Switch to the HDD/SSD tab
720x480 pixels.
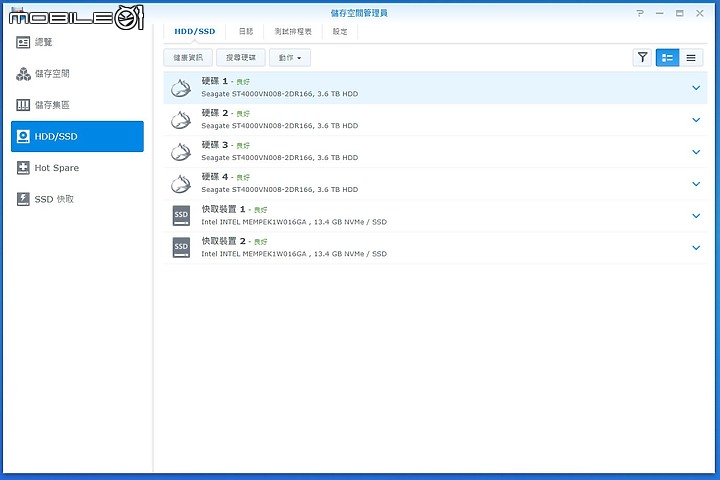pyautogui.click(x=195, y=31)
